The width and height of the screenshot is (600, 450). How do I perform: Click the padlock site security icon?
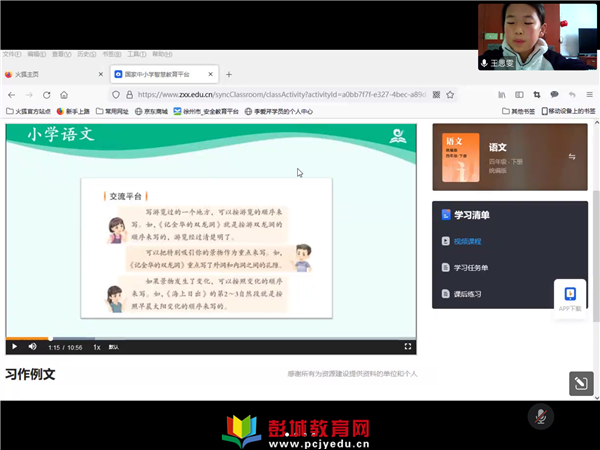pyautogui.click(x=130, y=95)
